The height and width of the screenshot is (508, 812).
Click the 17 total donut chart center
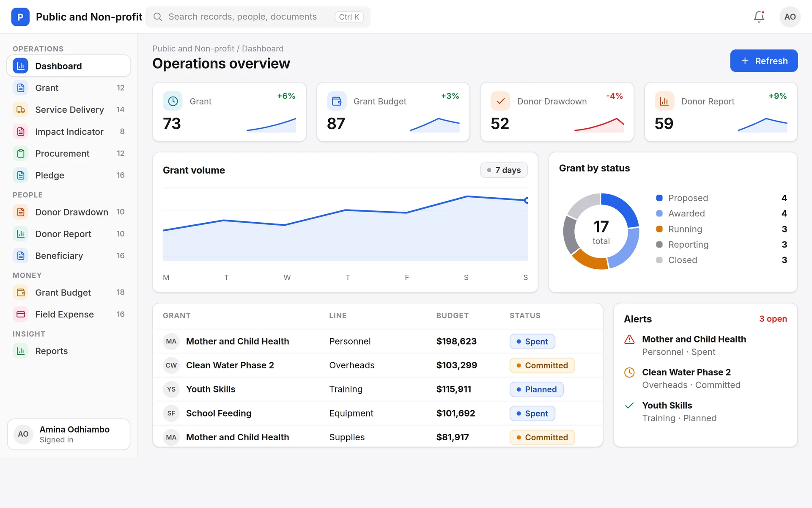601,232
